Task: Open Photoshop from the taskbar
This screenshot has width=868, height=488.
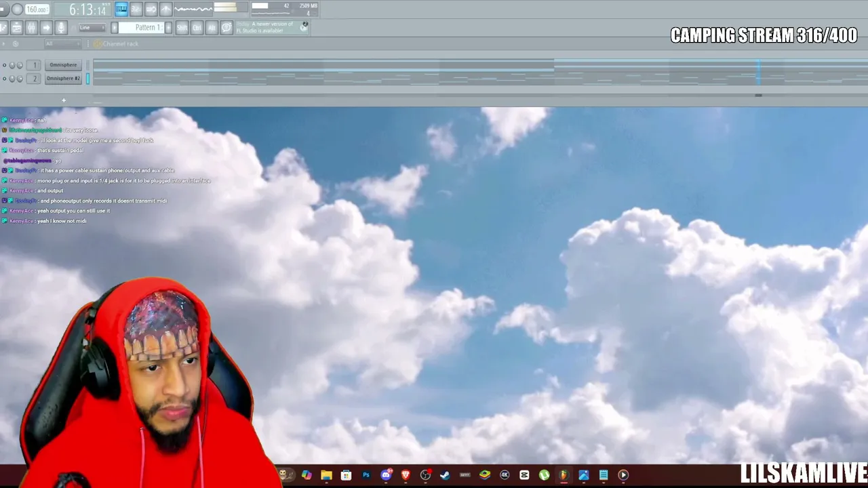Action: (366, 475)
